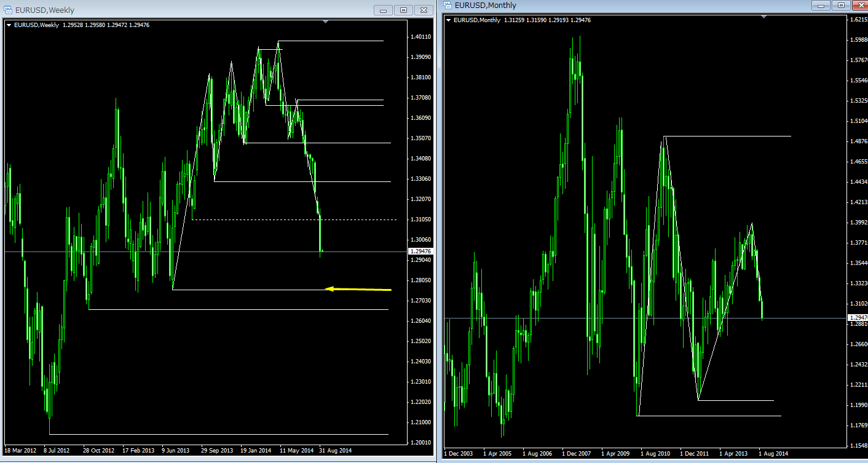Minimize the EURUSD,Weekly chart window
Viewport: 868px width, 463px height.
pyautogui.click(x=384, y=10)
